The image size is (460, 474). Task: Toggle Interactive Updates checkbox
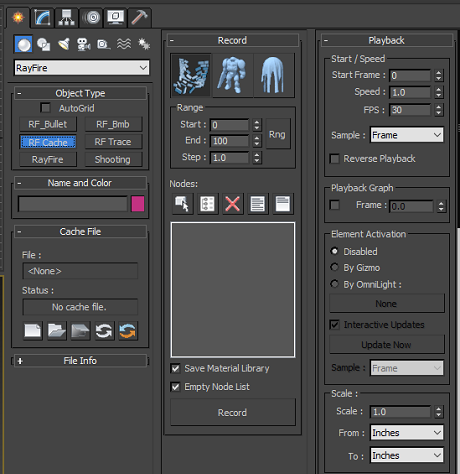[x=334, y=324]
